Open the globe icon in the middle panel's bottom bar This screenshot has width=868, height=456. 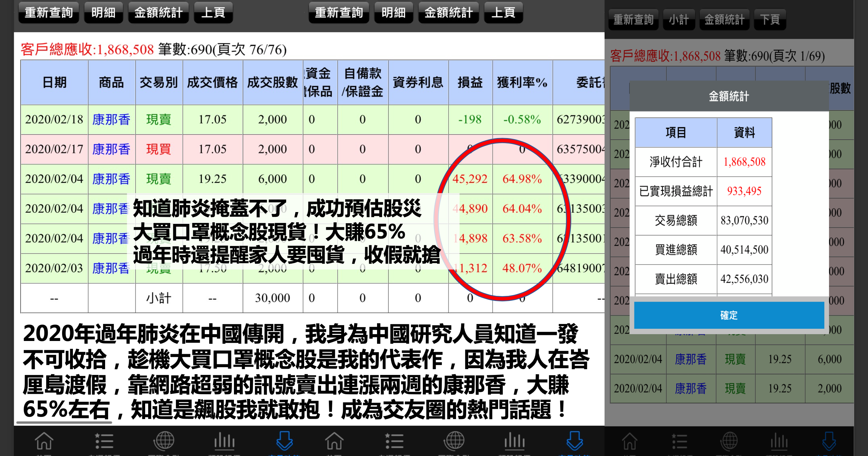pyautogui.click(x=454, y=441)
